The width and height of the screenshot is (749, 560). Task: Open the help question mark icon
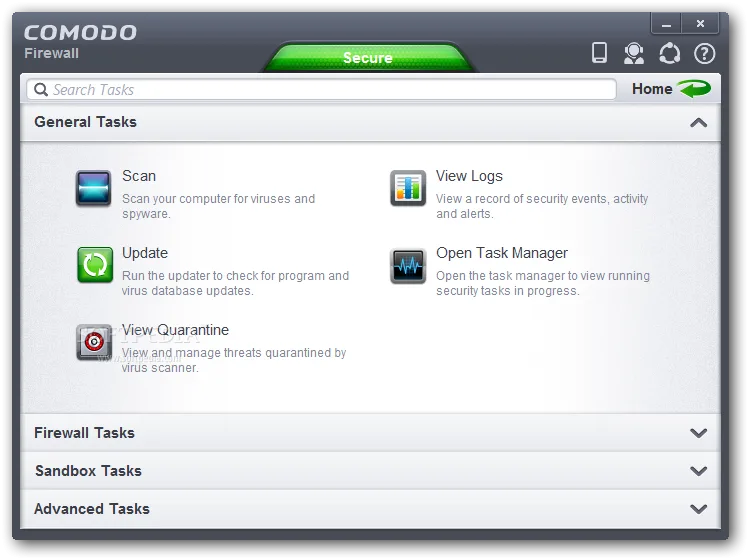(x=705, y=53)
